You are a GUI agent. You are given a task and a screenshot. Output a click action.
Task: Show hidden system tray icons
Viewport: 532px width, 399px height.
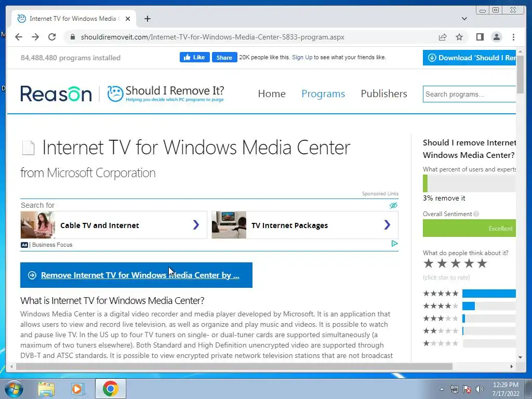point(442,389)
